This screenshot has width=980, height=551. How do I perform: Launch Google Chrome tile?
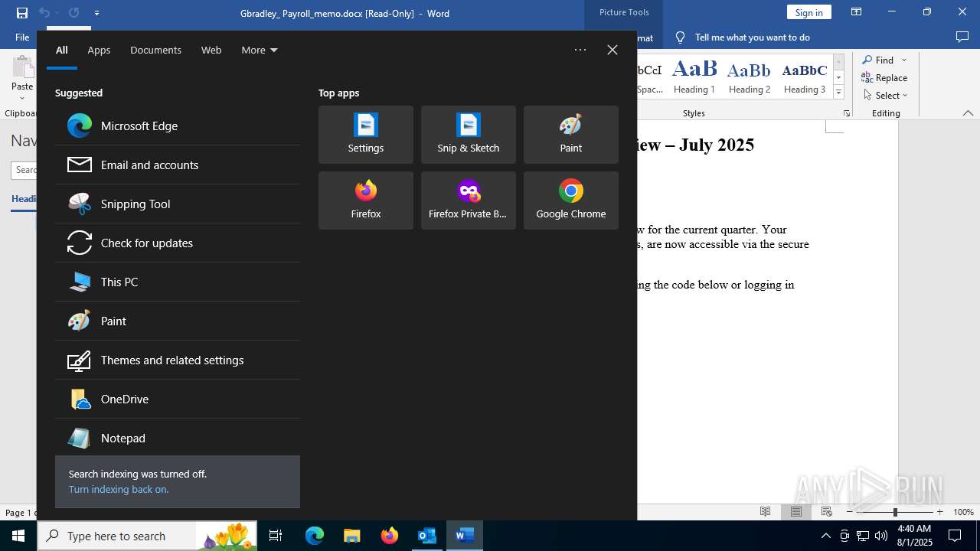coord(571,201)
